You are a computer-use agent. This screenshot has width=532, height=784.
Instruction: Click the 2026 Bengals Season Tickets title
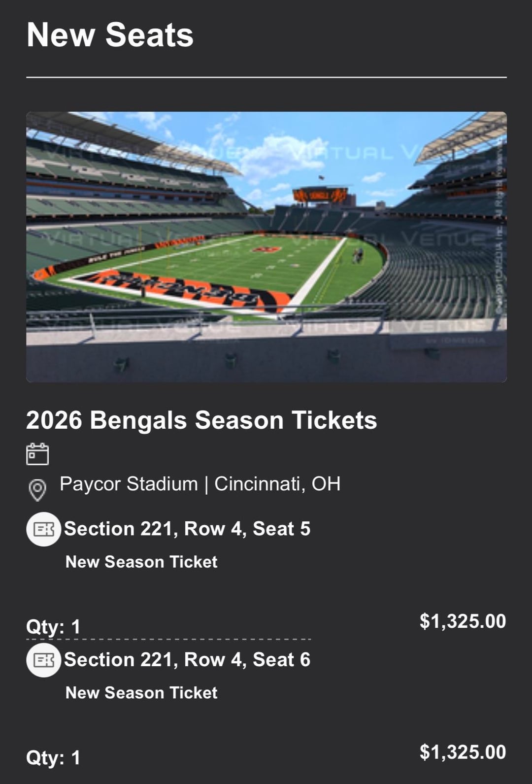tap(201, 420)
